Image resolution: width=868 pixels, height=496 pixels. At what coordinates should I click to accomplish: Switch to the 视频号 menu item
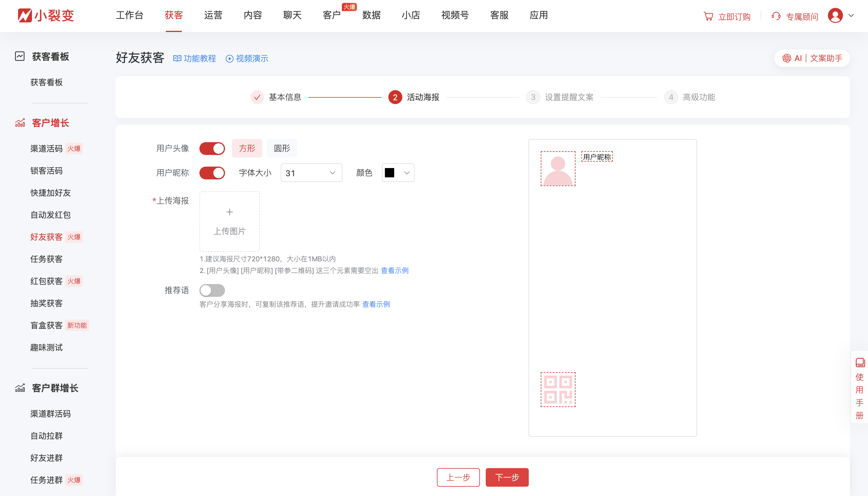pyautogui.click(x=454, y=15)
